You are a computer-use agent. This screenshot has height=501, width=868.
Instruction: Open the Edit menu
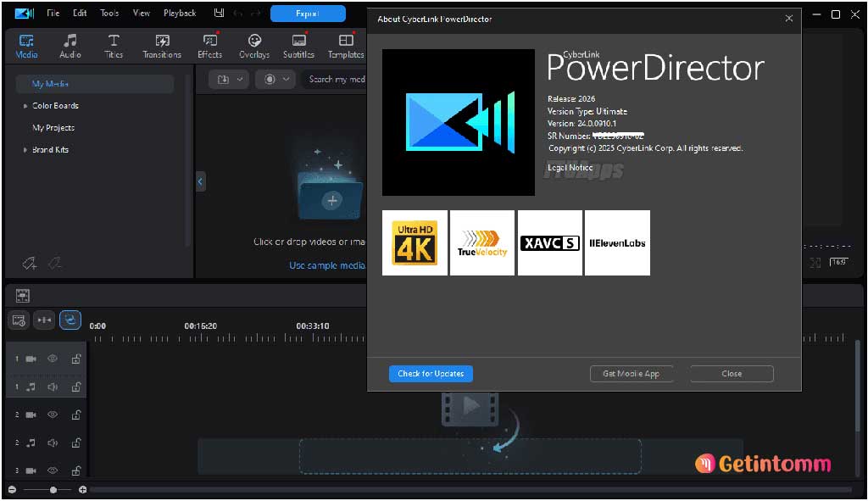point(80,14)
